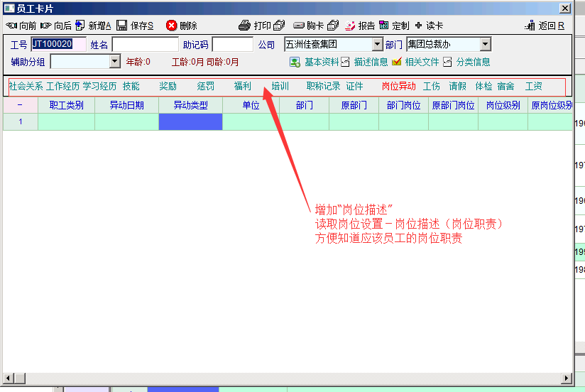The image size is (585, 392).
Task: Click the 姓名 name input field
Action: click(x=145, y=45)
